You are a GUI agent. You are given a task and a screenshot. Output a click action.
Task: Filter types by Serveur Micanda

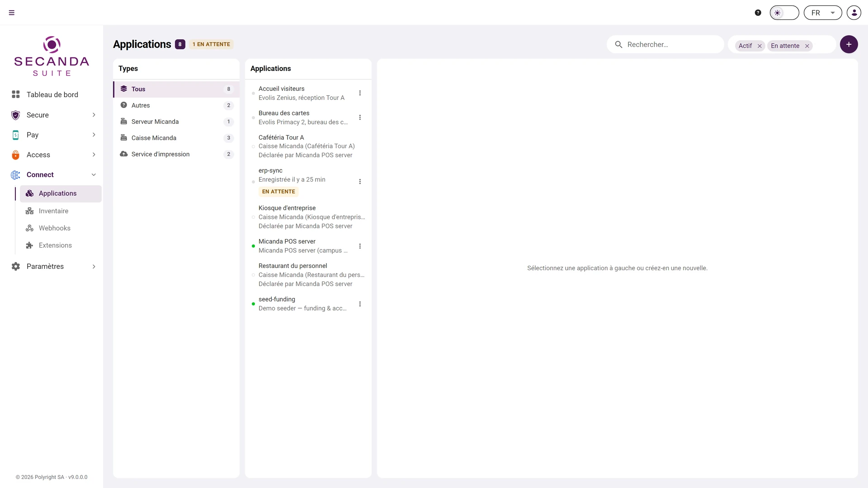176,122
